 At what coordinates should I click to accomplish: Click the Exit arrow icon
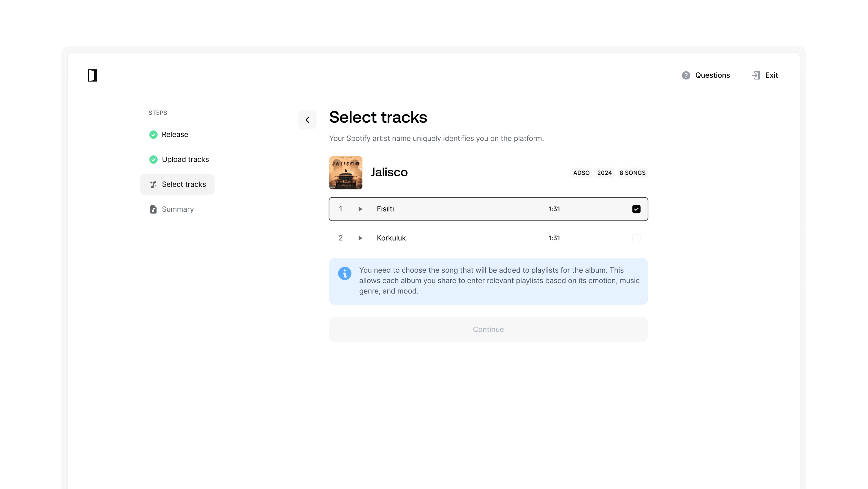(756, 75)
